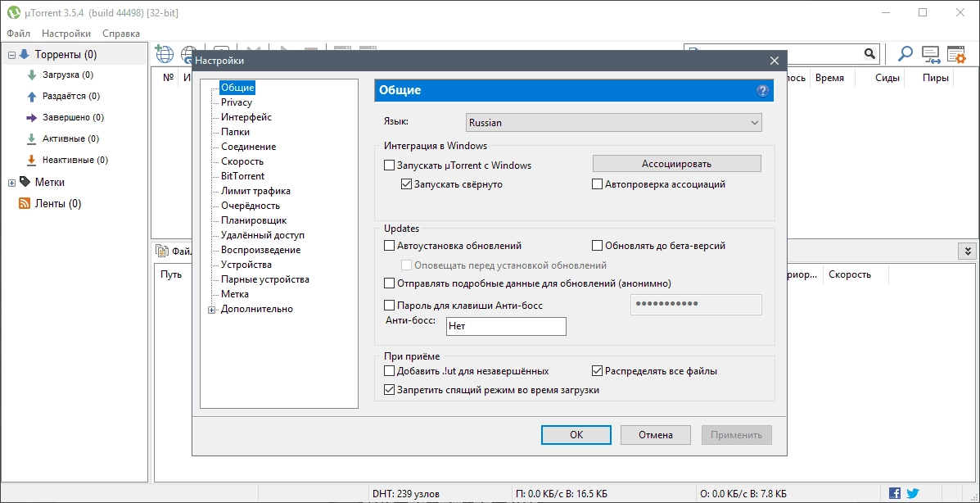Click the Пиры column header
The width and height of the screenshot is (980, 503).
(936, 78)
